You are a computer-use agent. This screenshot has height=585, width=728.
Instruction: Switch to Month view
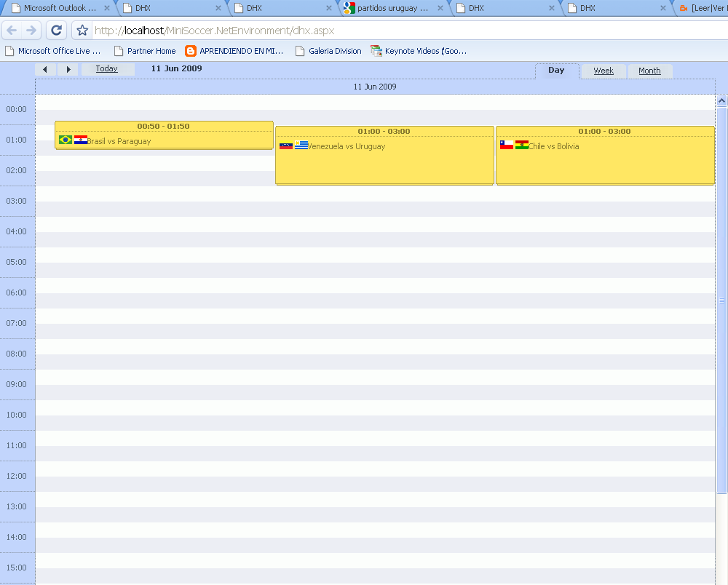(x=649, y=71)
